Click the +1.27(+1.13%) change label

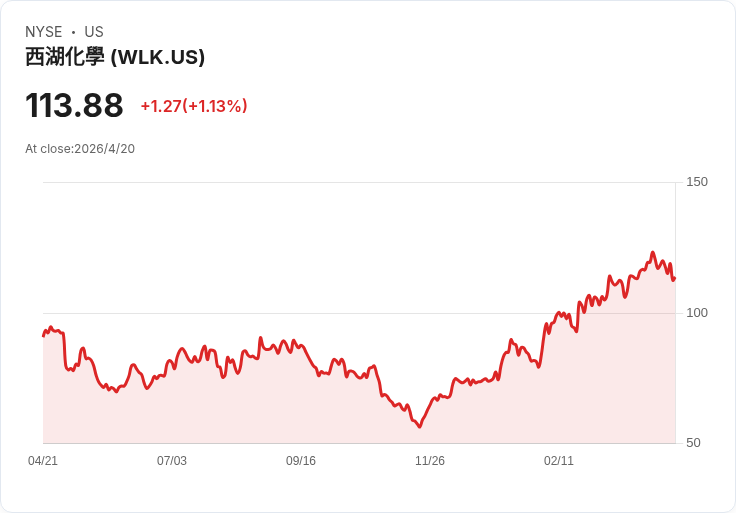pyautogui.click(x=194, y=106)
